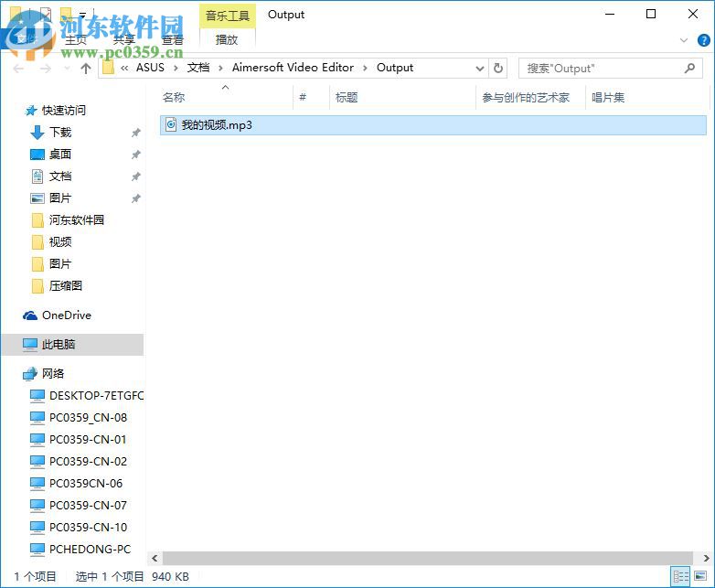Click the pin icon beside 文档

coord(136,176)
